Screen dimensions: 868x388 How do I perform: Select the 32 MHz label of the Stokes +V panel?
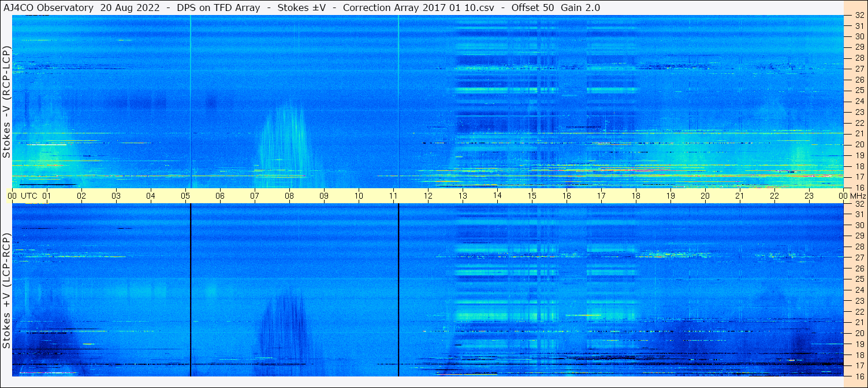click(859, 204)
